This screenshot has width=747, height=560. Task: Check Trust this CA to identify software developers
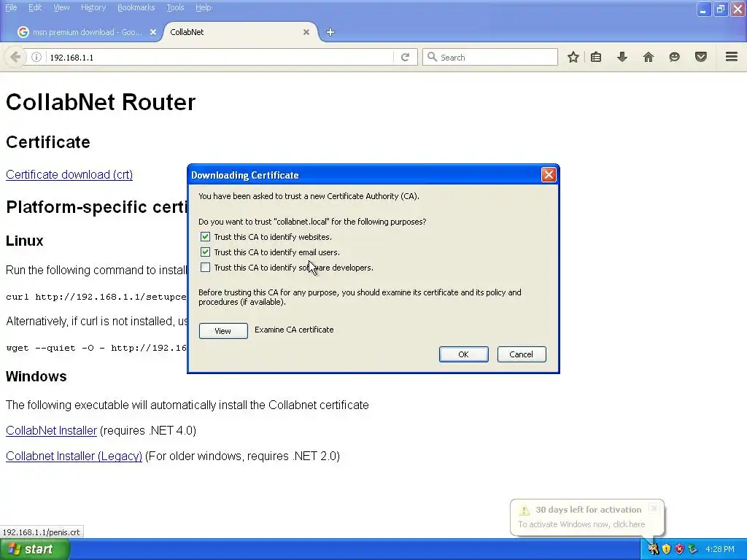tap(205, 267)
